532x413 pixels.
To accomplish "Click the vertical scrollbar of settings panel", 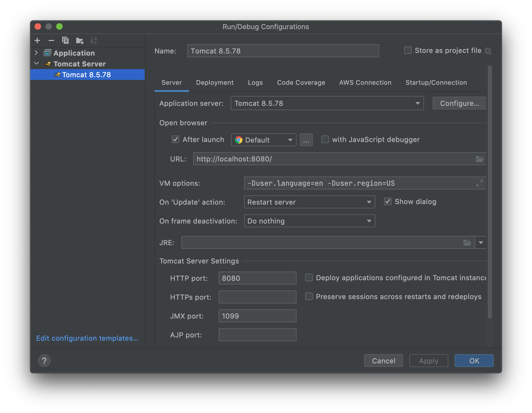I will click(490, 192).
